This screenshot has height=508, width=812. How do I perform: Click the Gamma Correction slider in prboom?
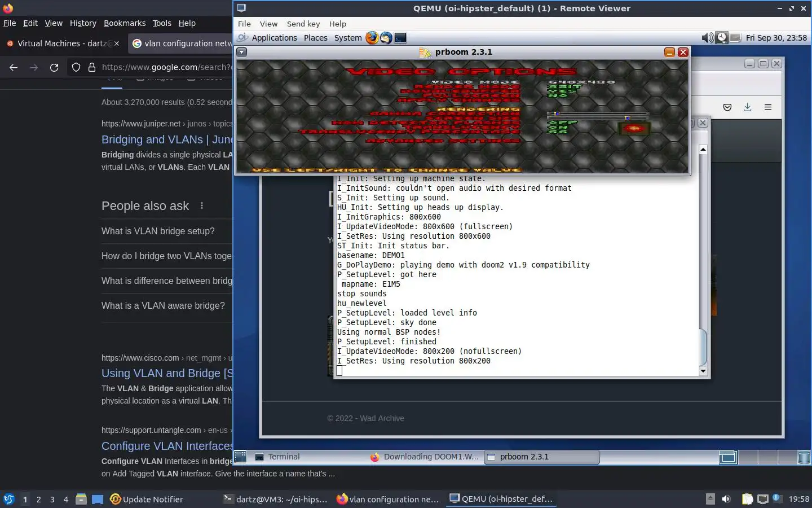pos(597,114)
